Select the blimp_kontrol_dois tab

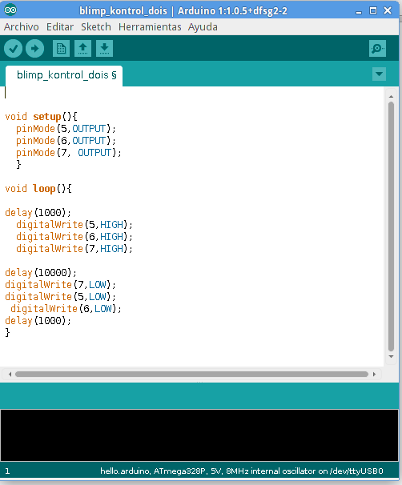point(64,76)
